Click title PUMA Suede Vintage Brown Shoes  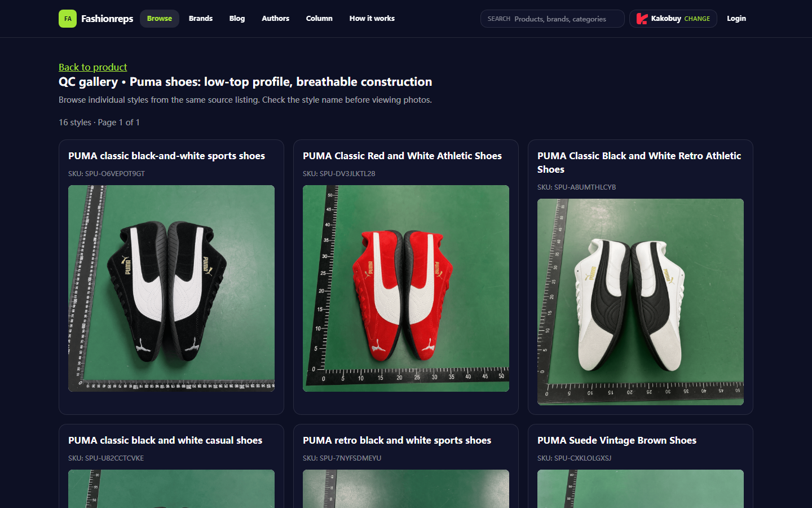617,440
